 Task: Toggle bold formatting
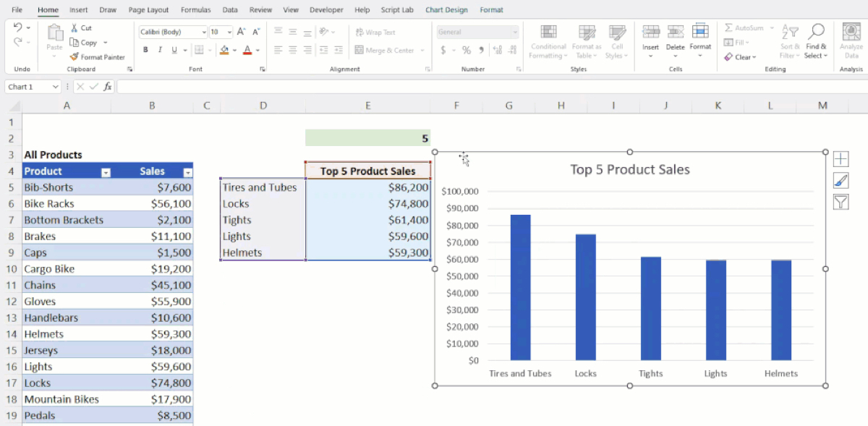tap(147, 50)
